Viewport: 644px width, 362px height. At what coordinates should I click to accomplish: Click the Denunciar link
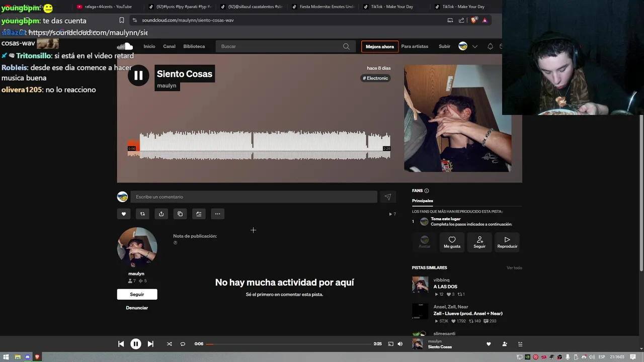tap(137, 308)
